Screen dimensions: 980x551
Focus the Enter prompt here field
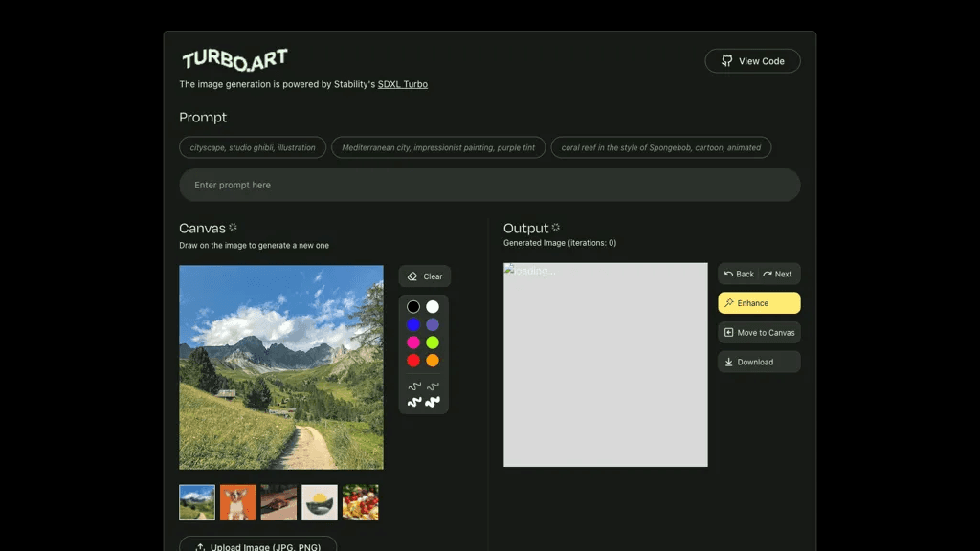pyautogui.click(x=489, y=185)
